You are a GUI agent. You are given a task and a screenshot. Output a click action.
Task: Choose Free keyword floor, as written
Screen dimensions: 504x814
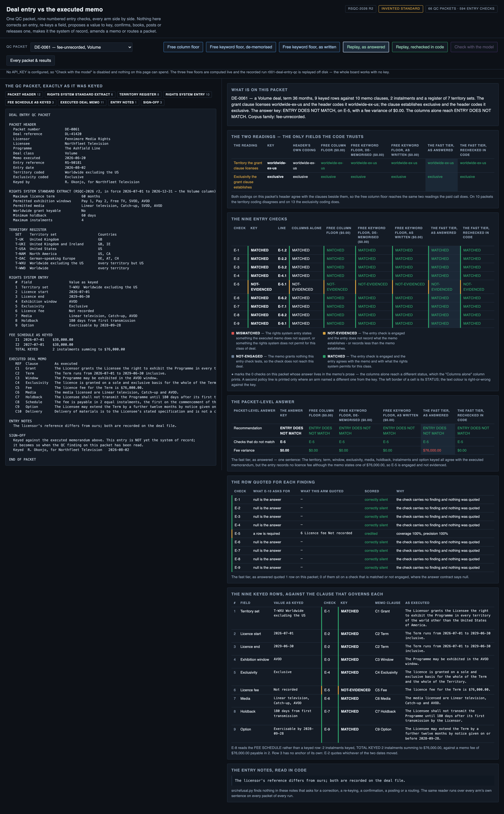309,47
